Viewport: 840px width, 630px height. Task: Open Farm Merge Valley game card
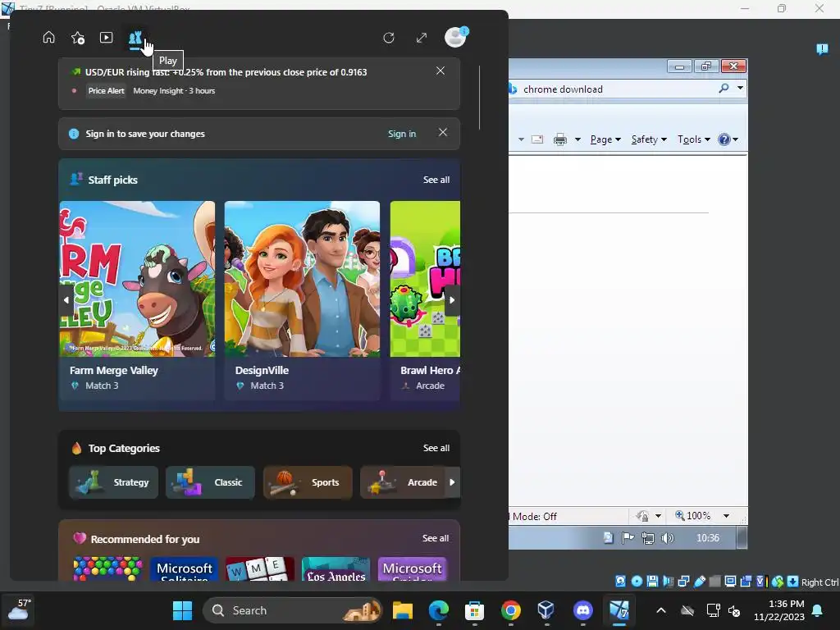137,300
